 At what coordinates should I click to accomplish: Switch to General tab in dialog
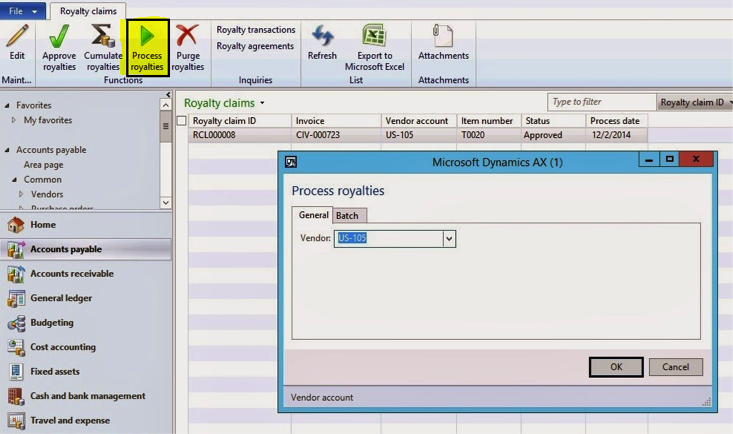313,215
